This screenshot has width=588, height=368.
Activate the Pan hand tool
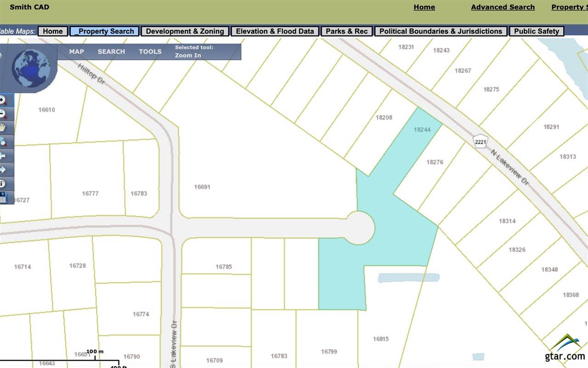coord(3,128)
